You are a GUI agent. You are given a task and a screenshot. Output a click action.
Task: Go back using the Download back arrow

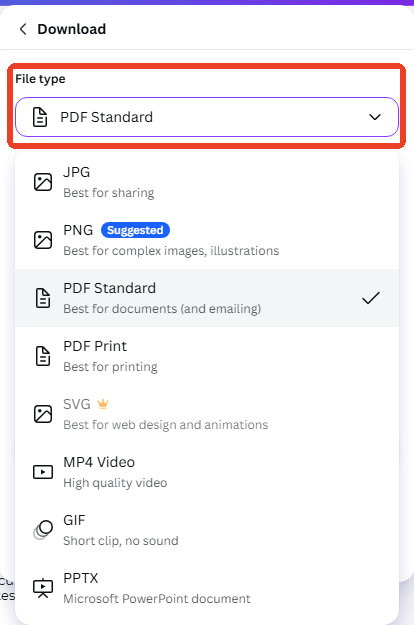click(x=23, y=29)
